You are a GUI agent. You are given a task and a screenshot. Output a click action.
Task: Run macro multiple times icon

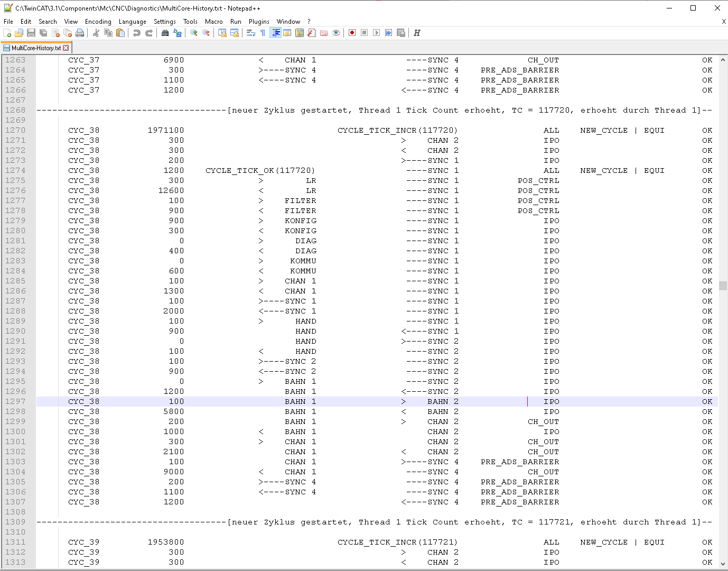pos(389,33)
